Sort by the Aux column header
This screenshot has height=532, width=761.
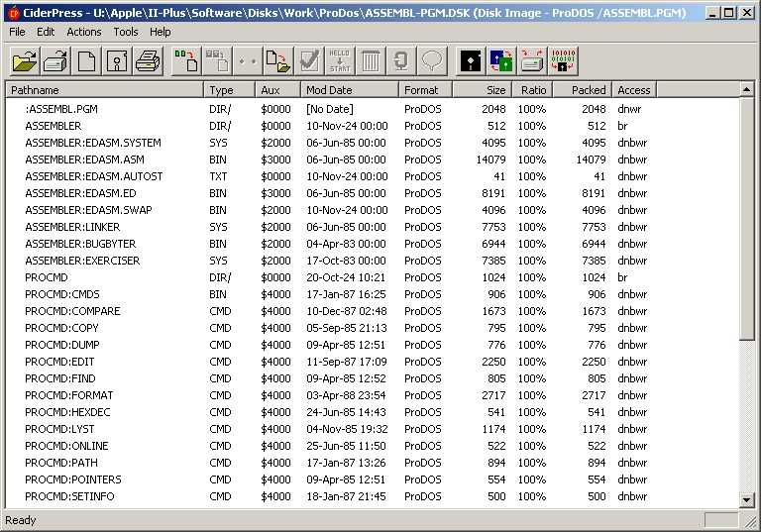pyautogui.click(x=277, y=90)
